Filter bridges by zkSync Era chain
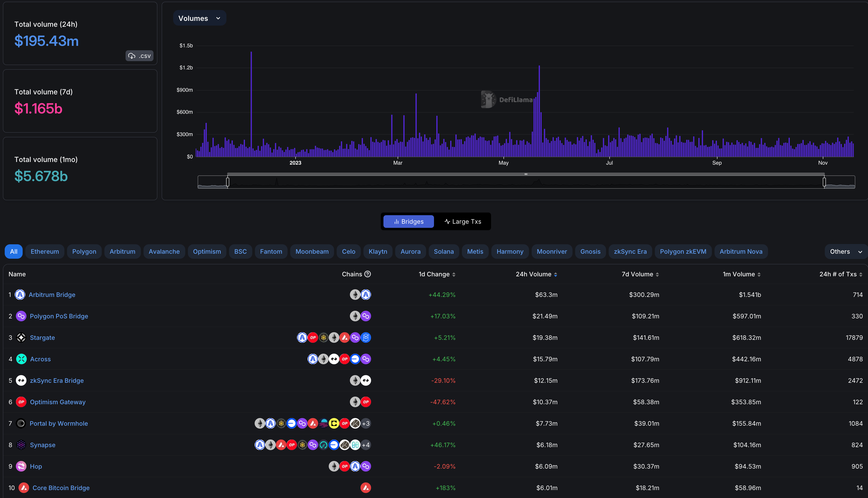The height and width of the screenshot is (498, 868). (x=630, y=251)
